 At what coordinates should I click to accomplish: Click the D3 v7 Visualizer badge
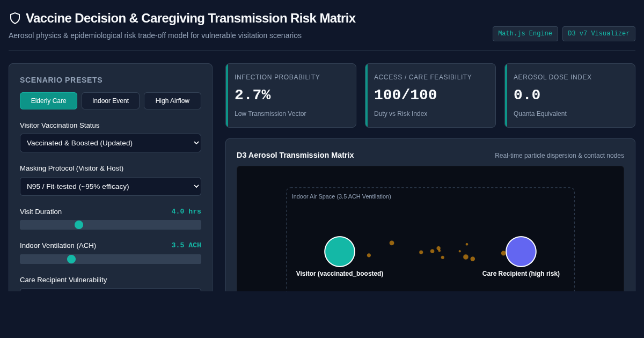coord(599,34)
